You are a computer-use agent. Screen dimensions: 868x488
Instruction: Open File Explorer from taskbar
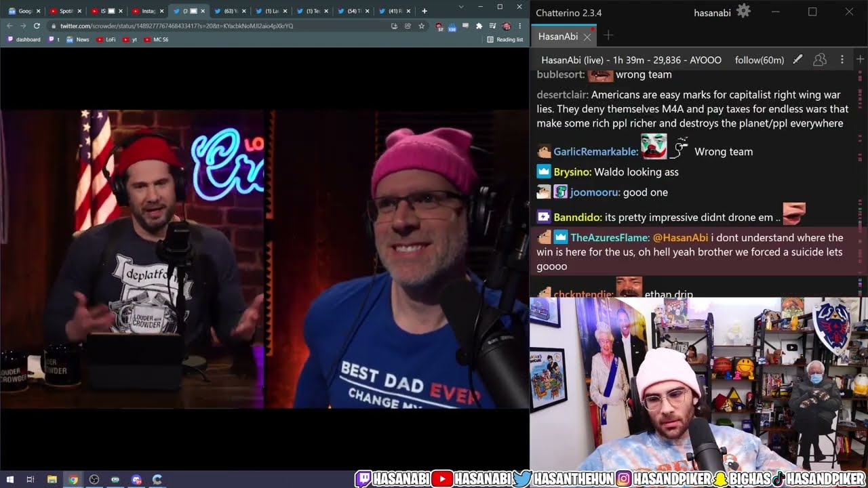52,479
